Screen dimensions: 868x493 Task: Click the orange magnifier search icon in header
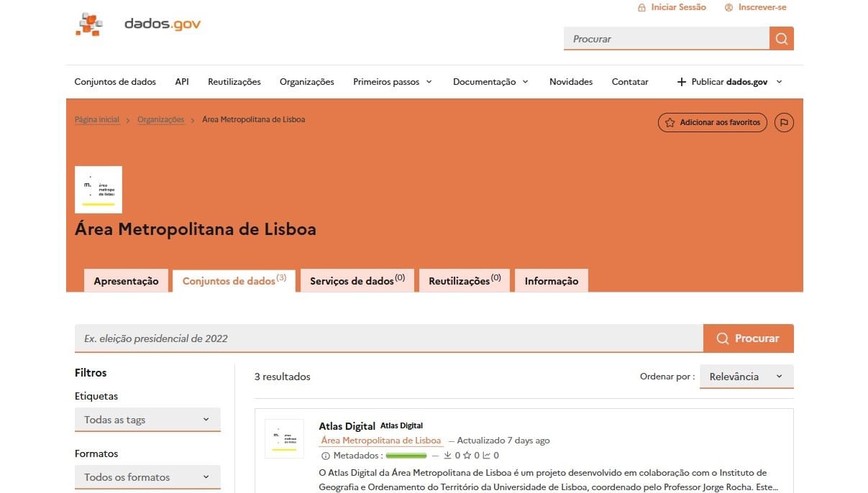pyautogui.click(x=782, y=39)
